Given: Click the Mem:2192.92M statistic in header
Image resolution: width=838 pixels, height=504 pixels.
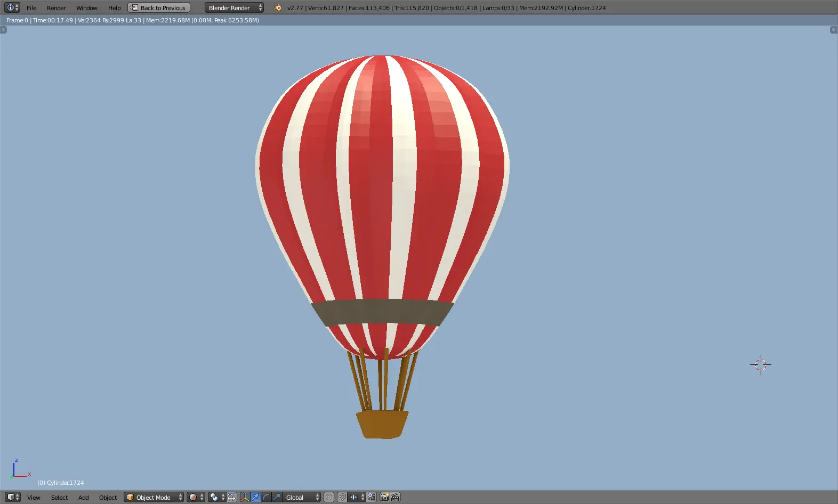Looking at the screenshot, I should pyautogui.click(x=541, y=8).
